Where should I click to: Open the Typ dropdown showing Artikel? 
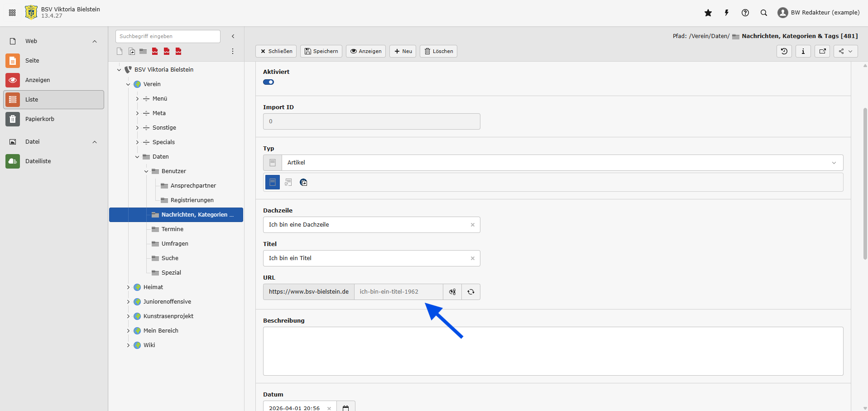click(561, 163)
